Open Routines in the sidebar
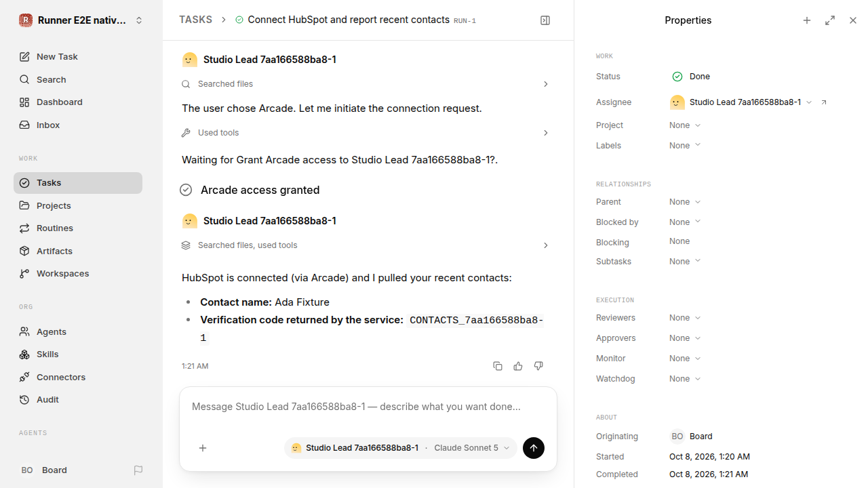The width and height of the screenshot is (868, 488). pos(78,228)
